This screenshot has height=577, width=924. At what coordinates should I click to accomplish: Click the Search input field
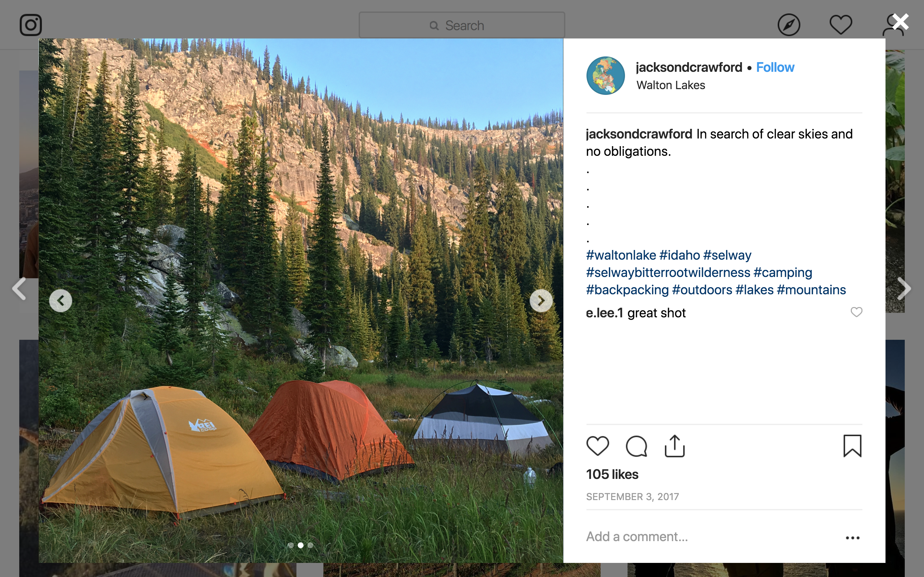pos(462,25)
